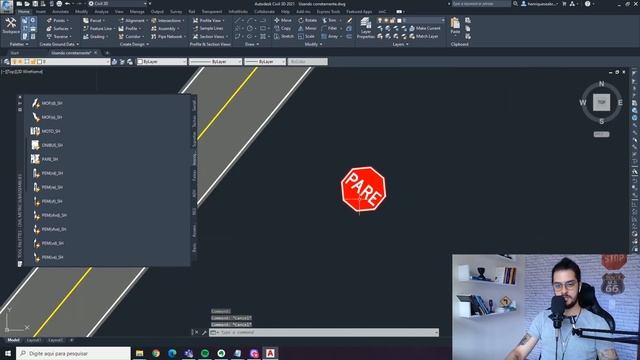Insert the ONIBUS_SH block from palette

pos(47,145)
